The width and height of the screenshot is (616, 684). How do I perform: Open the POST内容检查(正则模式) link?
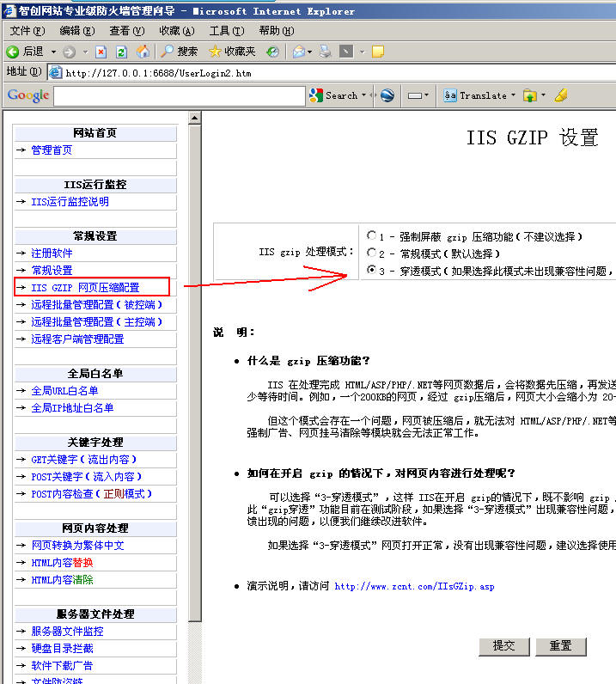click(x=92, y=494)
